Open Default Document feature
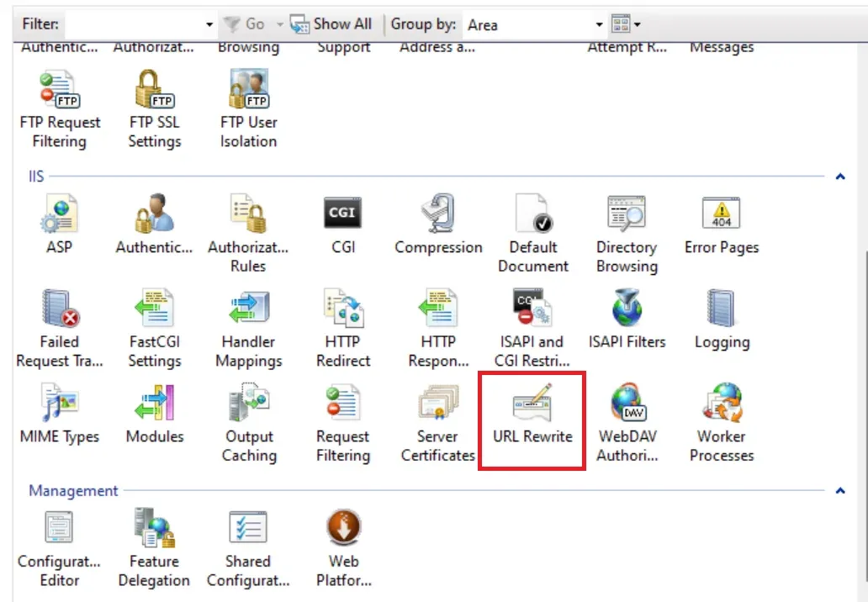Image resolution: width=868 pixels, height=602 pixels. (533, 234)
